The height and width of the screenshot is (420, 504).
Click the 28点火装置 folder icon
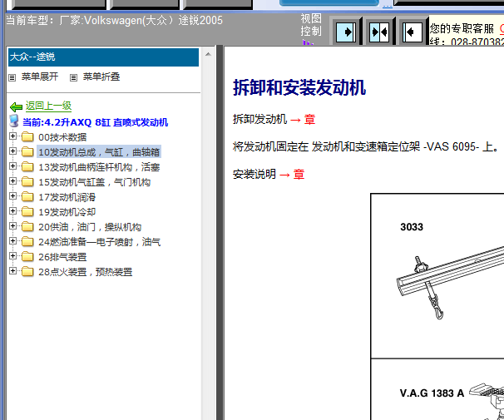click(27, 272)
